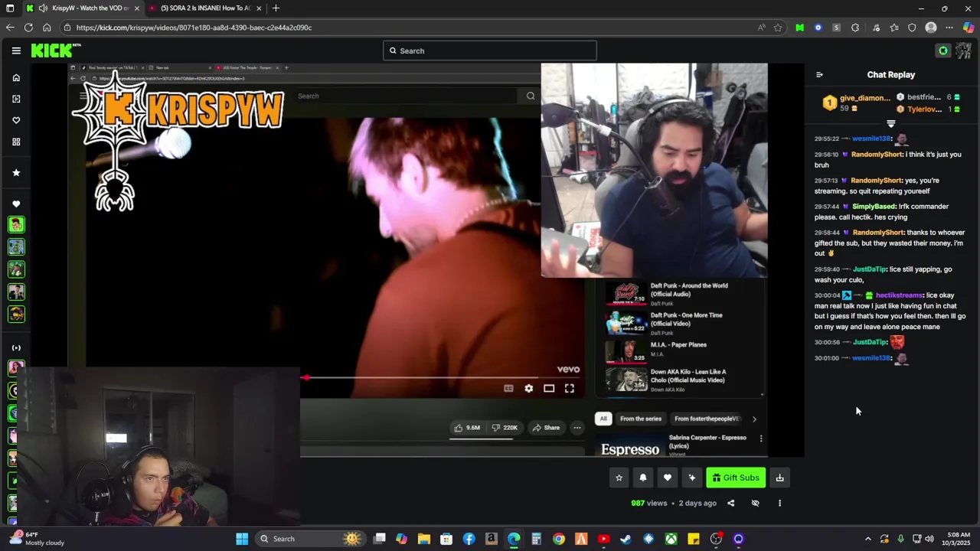Click the weather widget on taskbar

click(x=38, y=539)
